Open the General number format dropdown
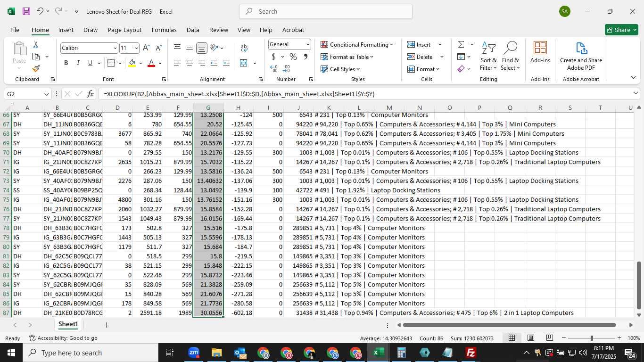644x362 pixels. click(308, 44)
